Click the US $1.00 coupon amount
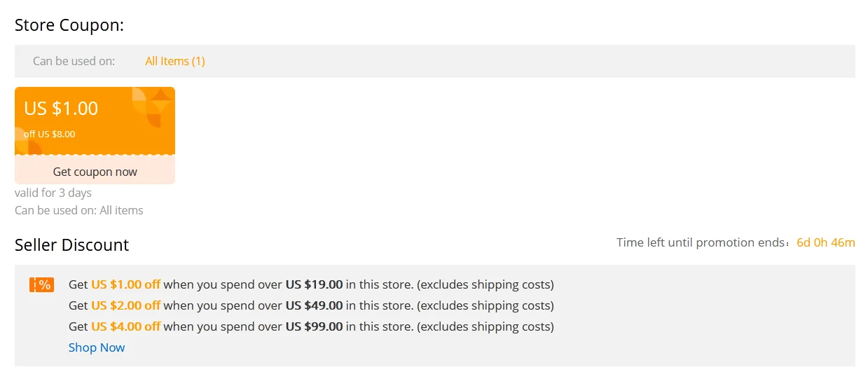 pos(61,109)
